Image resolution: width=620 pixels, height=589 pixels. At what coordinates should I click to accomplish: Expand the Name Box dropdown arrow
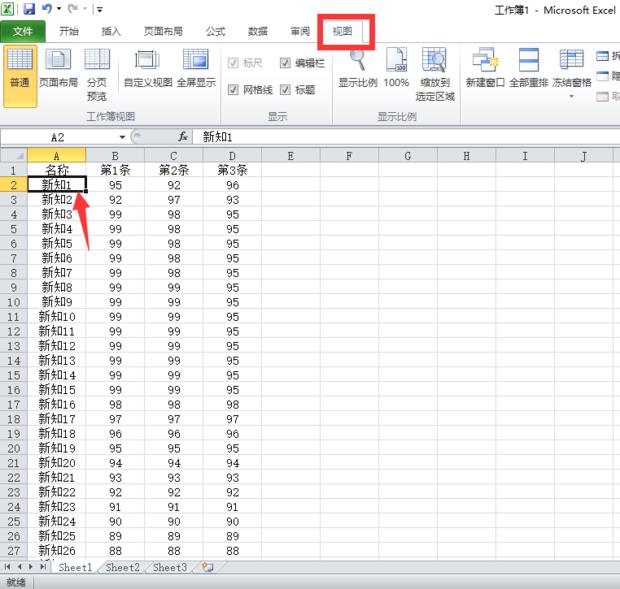[x=122, y=137]
